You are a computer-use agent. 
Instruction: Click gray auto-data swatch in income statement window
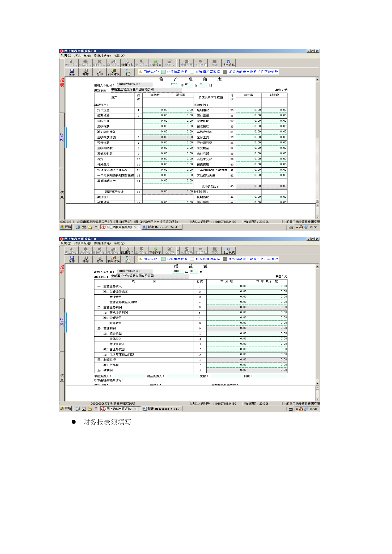click(225, 259)
